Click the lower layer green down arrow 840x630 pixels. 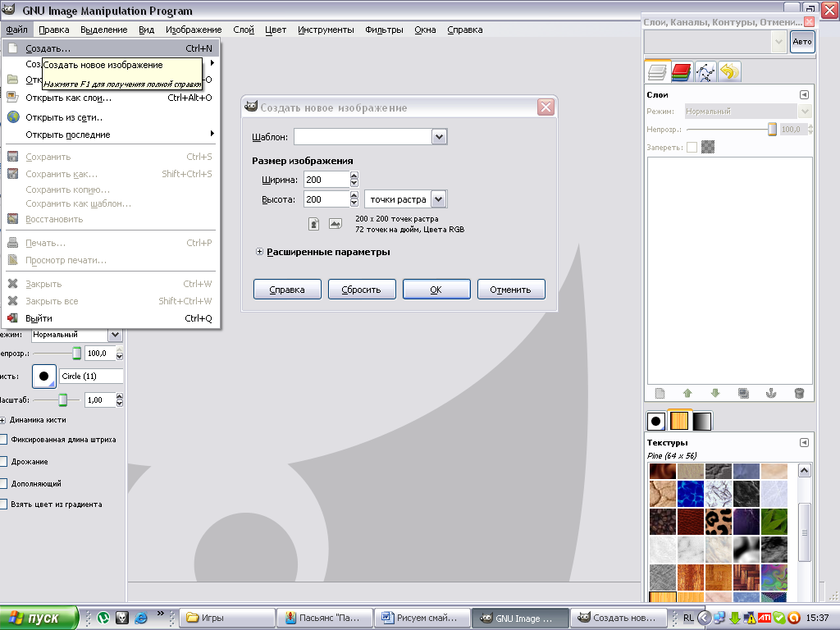715,393
